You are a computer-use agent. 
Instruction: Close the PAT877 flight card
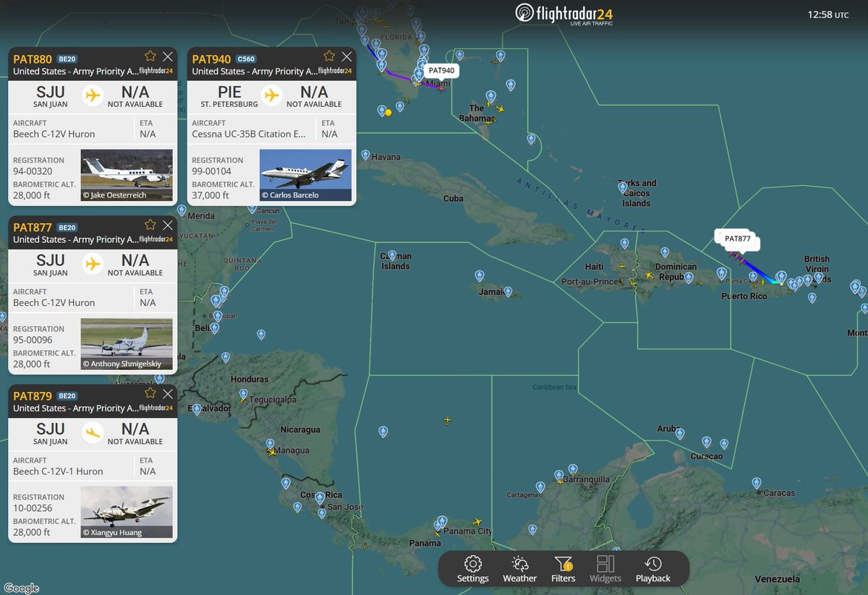(168, 225)
